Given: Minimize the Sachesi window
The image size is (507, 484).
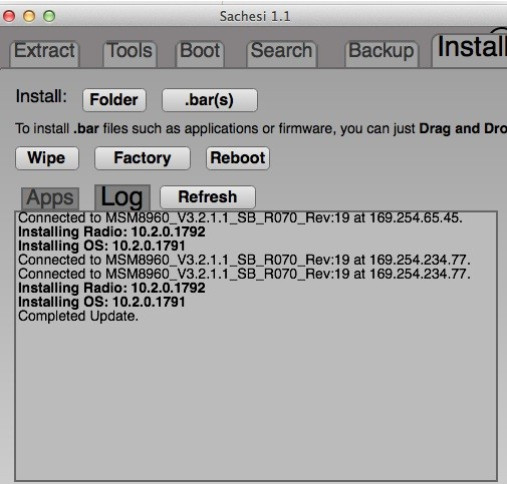Looking at the screenshot, I should point(29,16).
